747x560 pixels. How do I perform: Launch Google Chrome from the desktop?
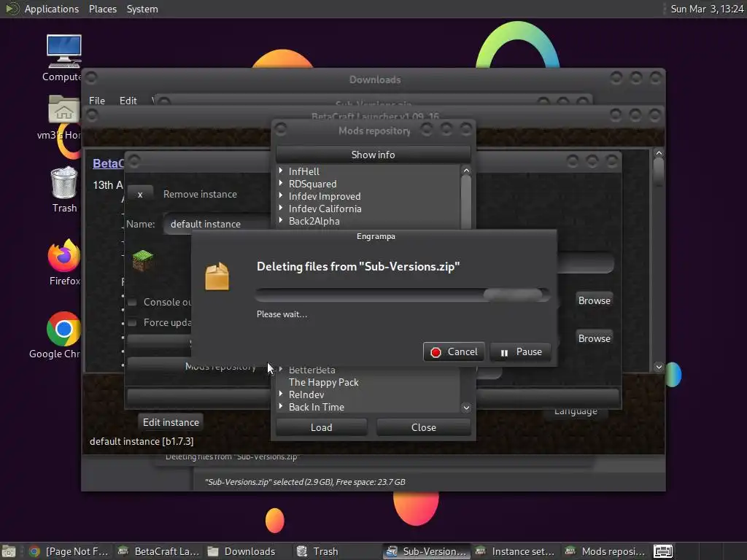tap(64, 329)
